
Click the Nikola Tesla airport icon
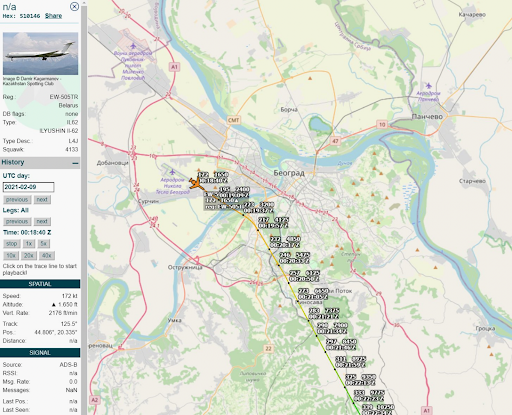coord(172,172)
